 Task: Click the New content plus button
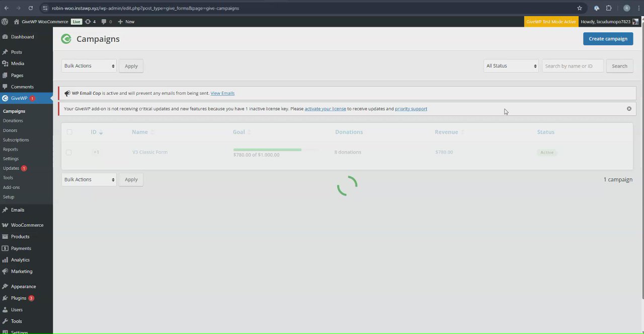pyautogui.click(x=126, y=22)
